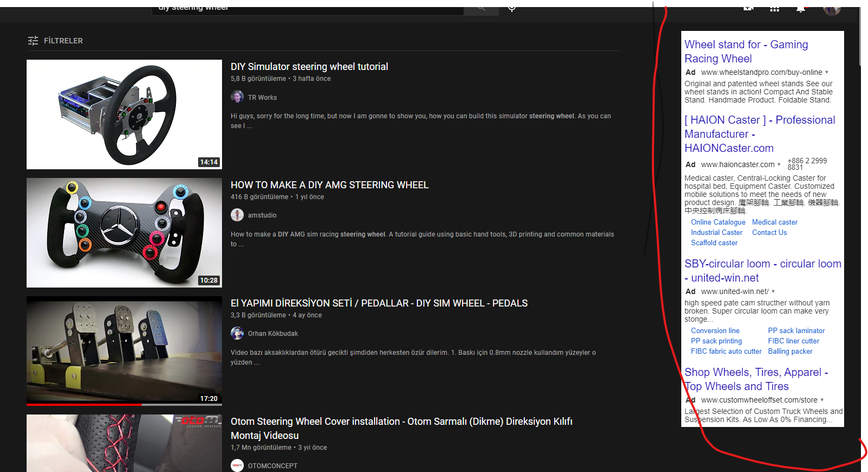This screenshot has height=472, width=868.
Task: Click the 'Hi guys, sorry for the long time' description
Action: [421, 121]
